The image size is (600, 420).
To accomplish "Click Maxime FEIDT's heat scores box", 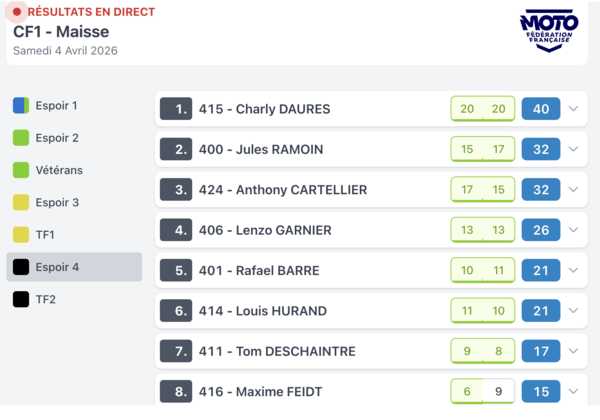I will click(x=482, y=391).
